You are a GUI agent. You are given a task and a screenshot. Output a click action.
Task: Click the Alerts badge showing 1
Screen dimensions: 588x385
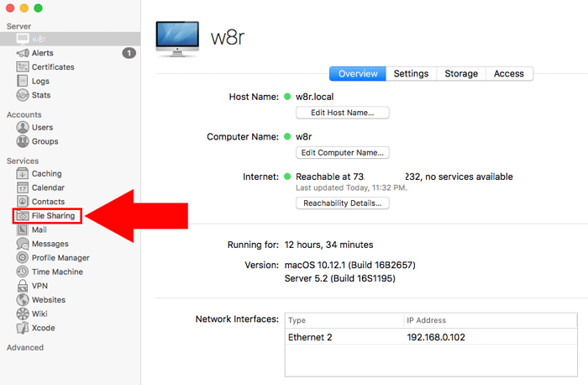click(x=129, y=53)
